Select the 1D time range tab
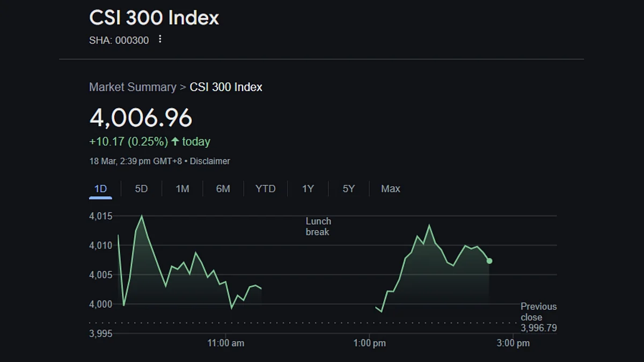644x362 pixels. click(x=100, y=189)
